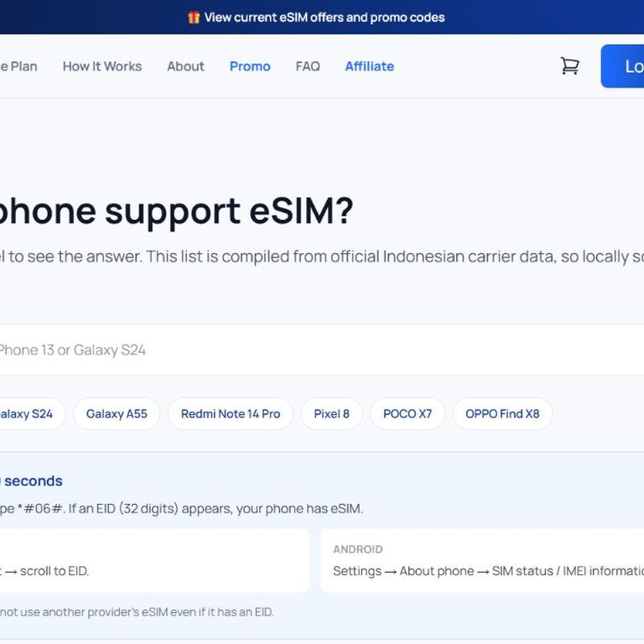This screenshot has width=644, height=644.
Task: Pick the OPPO Find X8 chip
Action: (502, 413)
